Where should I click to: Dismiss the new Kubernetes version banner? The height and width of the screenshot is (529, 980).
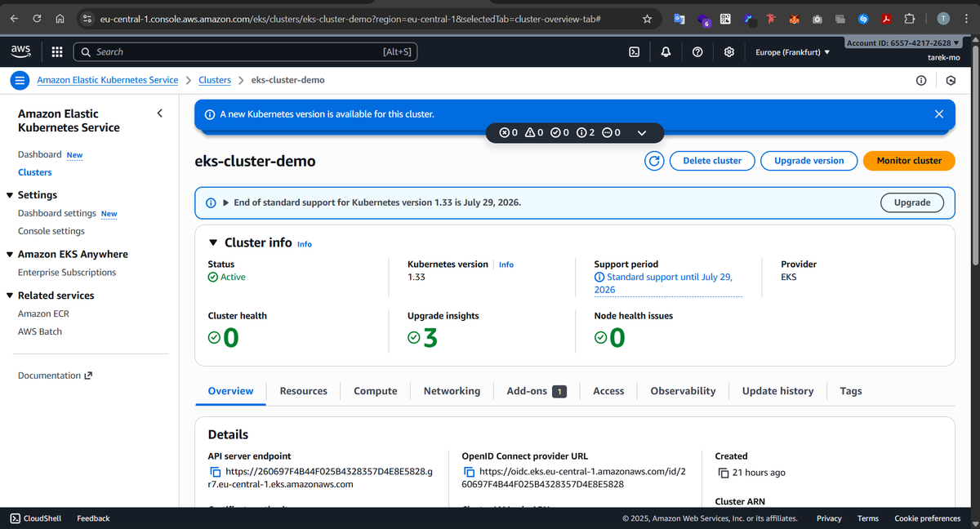[938, 114]
